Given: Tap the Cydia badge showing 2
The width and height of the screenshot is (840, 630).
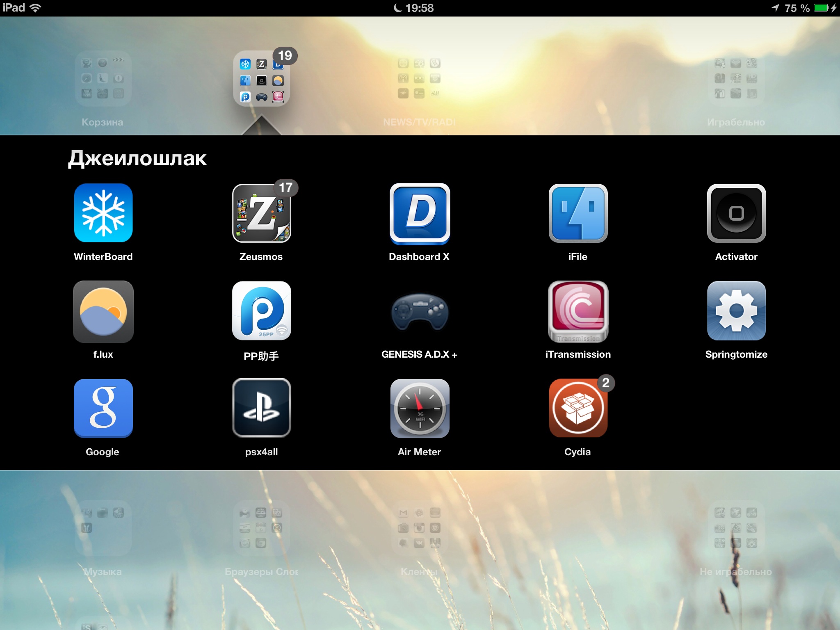Looking at the screenshot, I should coord(606,383).
